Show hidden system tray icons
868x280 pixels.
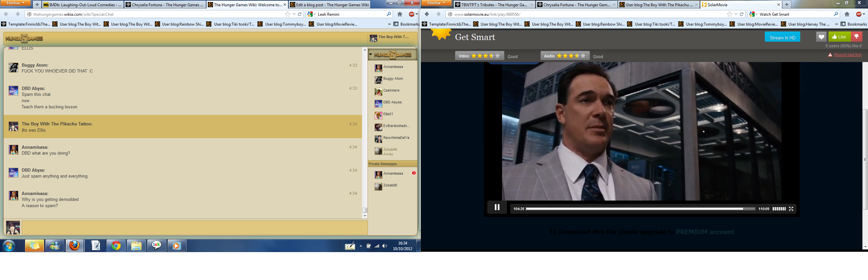pos(361,246)
